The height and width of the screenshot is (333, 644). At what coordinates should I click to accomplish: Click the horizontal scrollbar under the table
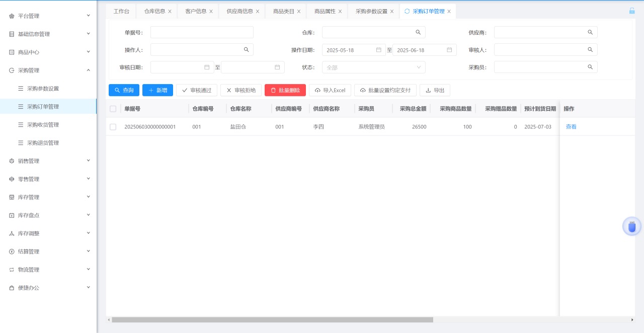(x=272, y=320)
